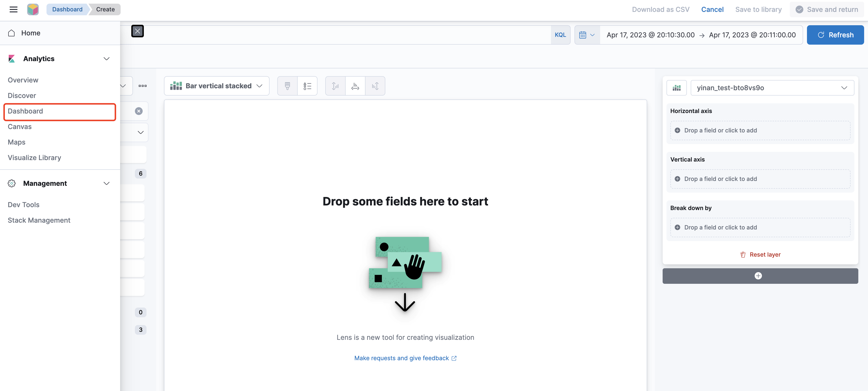This screenshot has height=391, width=868.
Task: Open the paintbrush appearance settings
Action: pos(287,86)
